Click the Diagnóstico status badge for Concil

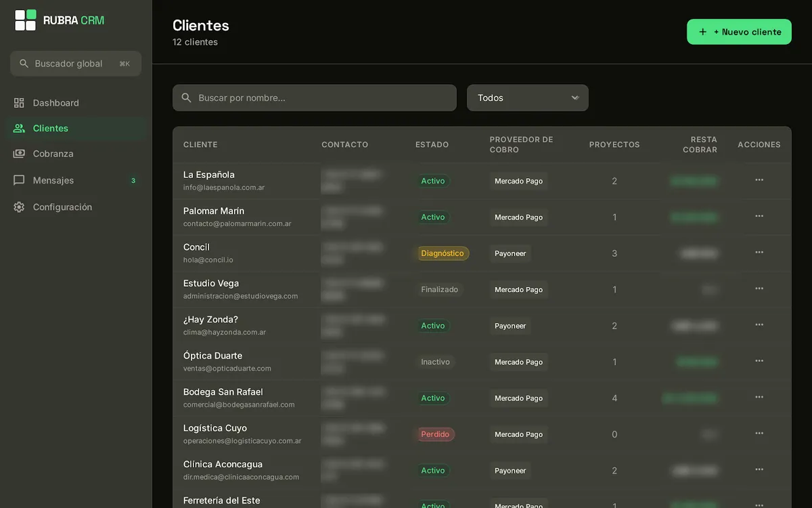click(x=443, y=253)
